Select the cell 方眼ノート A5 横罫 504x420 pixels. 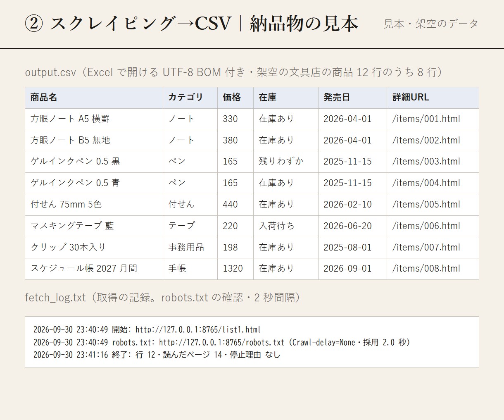[94, 119]
